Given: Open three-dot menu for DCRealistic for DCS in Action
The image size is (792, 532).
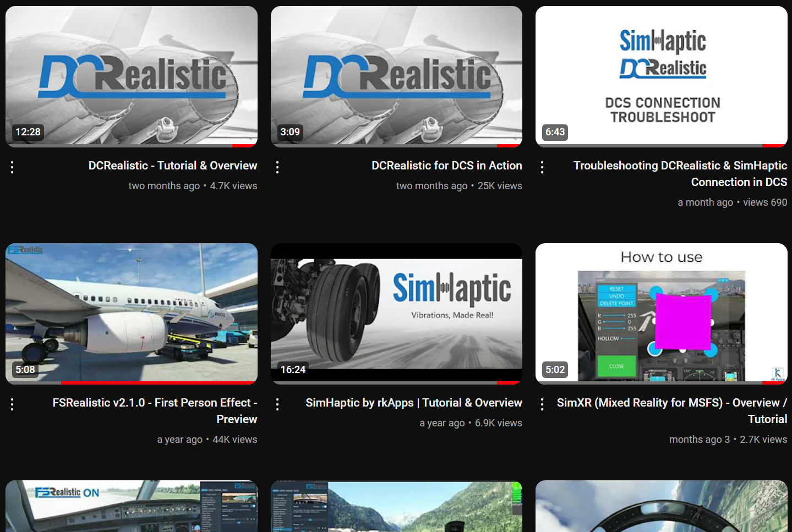Looking at the screenshot, I should (x=277, y=167).
